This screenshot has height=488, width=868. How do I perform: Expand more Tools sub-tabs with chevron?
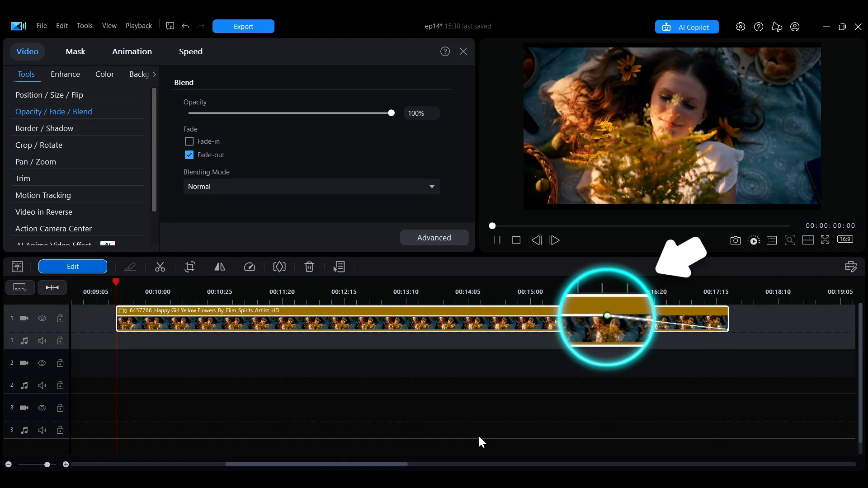click(154, 75)
